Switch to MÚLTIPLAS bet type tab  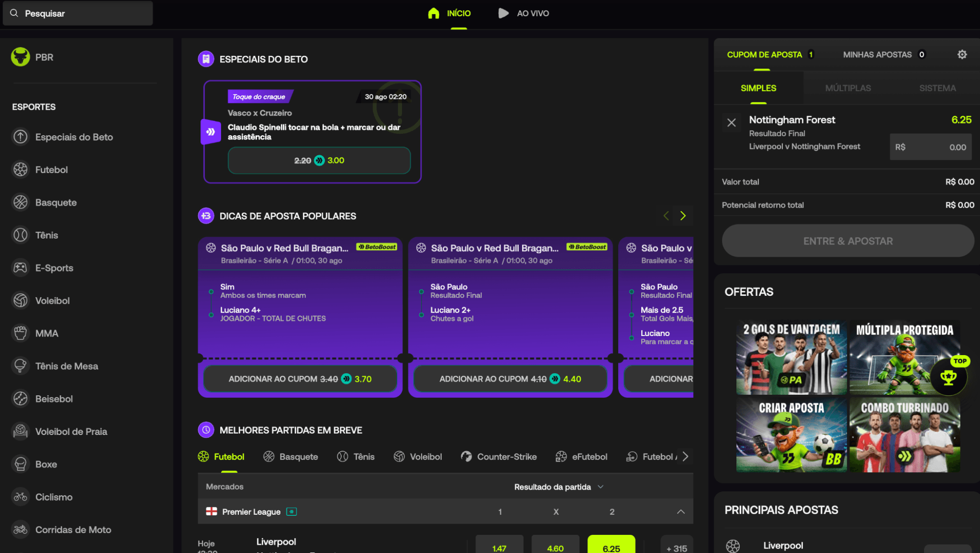[x=848, y=88]
